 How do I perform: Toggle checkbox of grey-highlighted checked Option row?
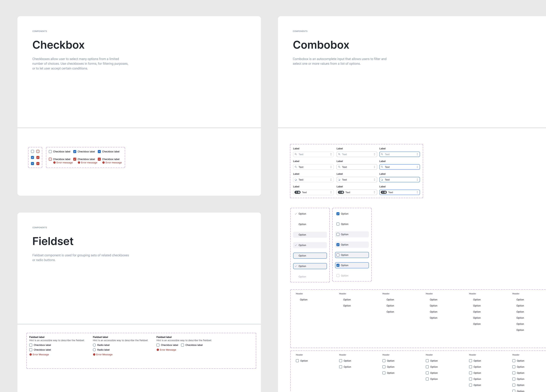click(338, 245)
